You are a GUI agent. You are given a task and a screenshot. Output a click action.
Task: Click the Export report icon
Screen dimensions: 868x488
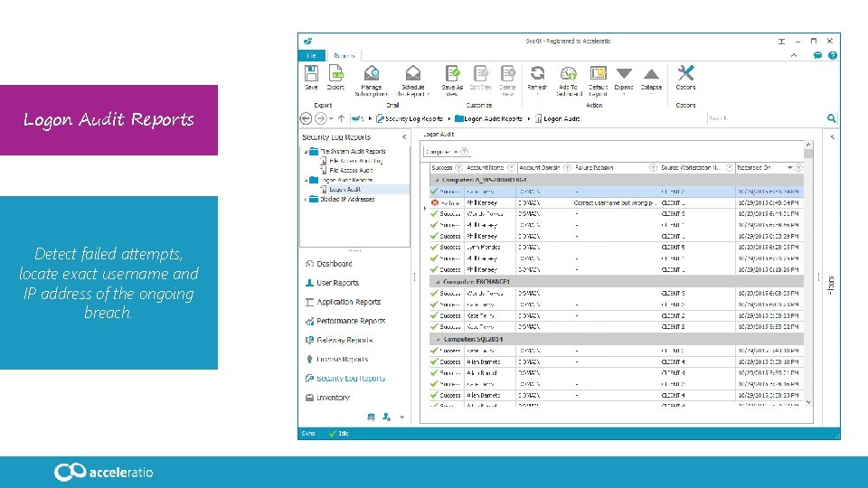335,73
